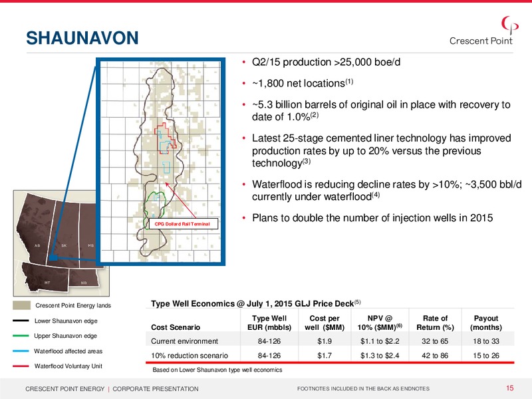The image size is (532, 399).
Task: Click the 'Type Well EUR (mbbls)' column header
Action: 269,323
